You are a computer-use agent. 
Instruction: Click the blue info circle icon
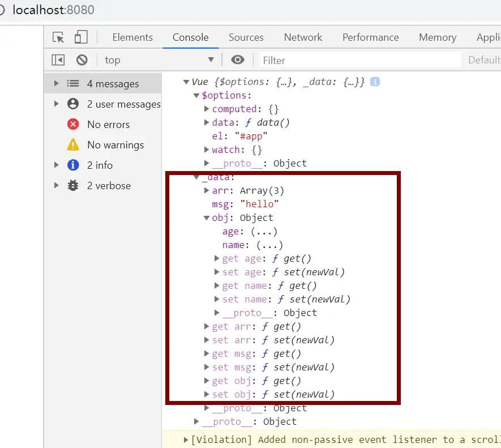click(x=73, y=165)
